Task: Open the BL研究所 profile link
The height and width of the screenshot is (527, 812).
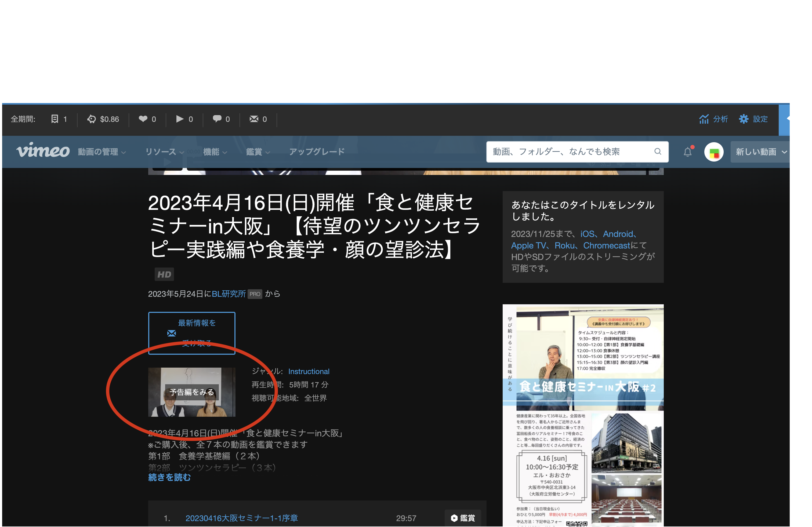Action: (x=229, y=294)
